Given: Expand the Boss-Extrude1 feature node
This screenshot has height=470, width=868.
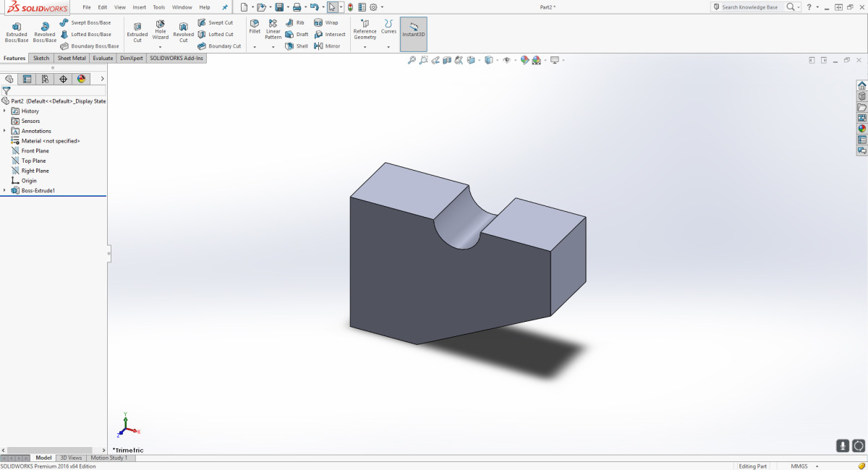Looking at the screenshot, I should [x=4, y=190].
